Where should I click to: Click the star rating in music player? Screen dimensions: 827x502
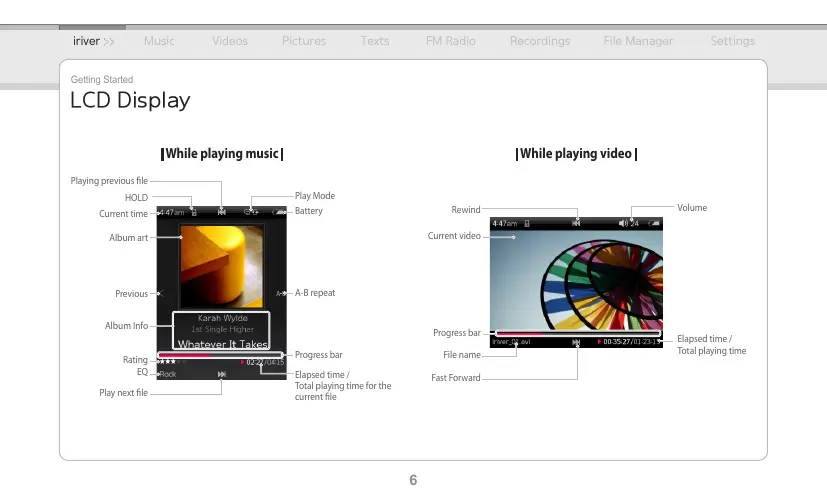168,362
